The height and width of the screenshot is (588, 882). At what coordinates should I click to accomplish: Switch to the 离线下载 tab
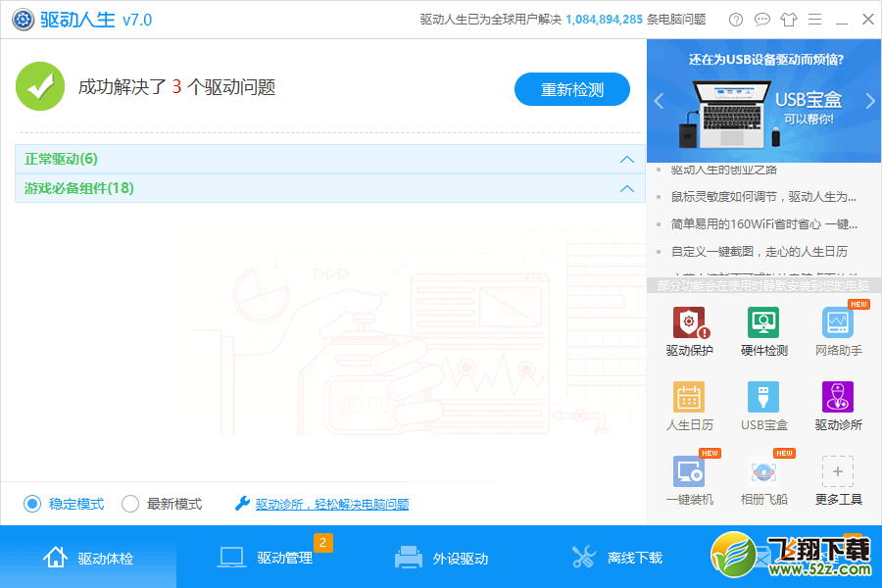tap(617, 558)
